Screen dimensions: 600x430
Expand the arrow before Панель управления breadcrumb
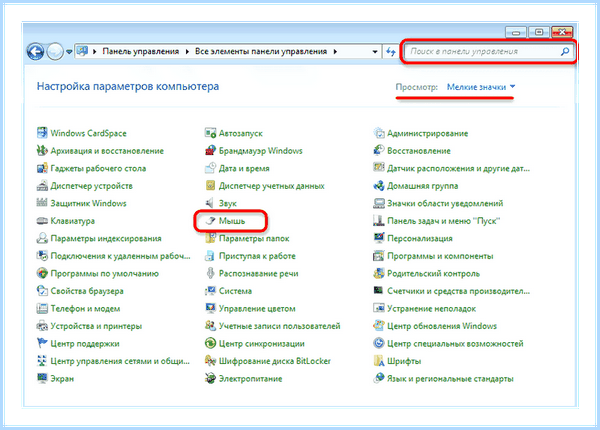point(95,52)
